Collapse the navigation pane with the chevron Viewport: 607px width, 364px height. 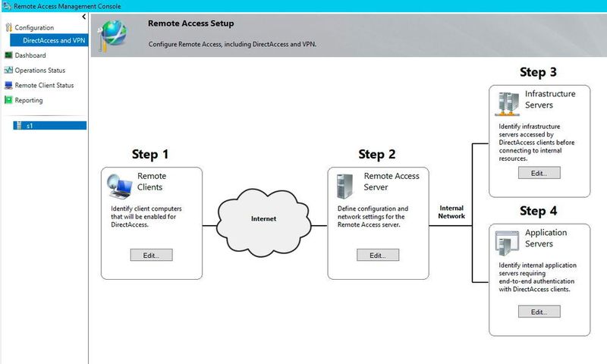[84, 17]
